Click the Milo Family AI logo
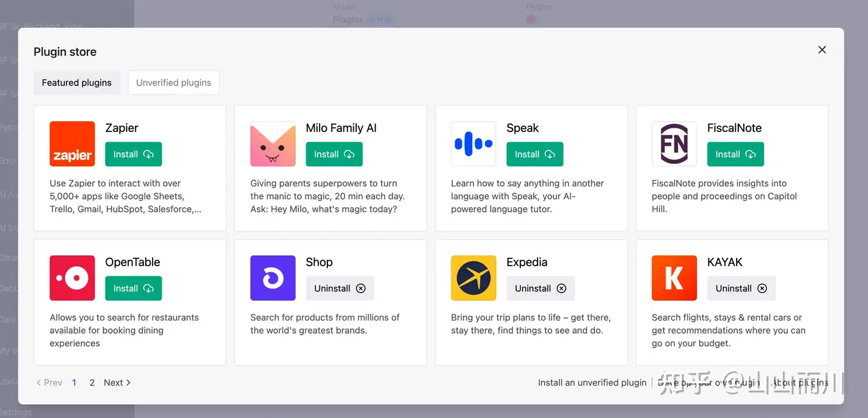 pyautogui.click(x=273, y=144)
